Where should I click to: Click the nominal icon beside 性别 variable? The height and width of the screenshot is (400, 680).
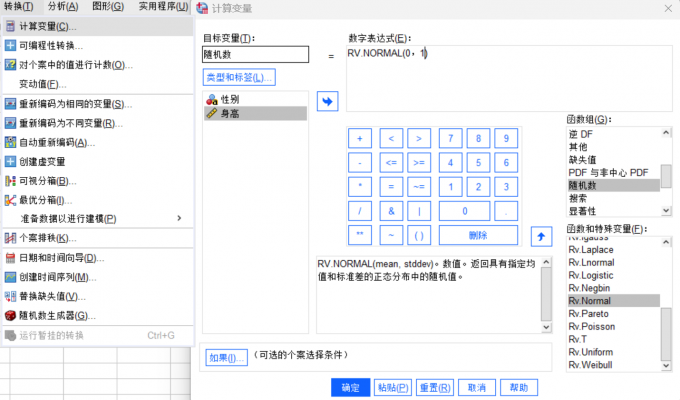pyautogui.click(x=212, y=99)
